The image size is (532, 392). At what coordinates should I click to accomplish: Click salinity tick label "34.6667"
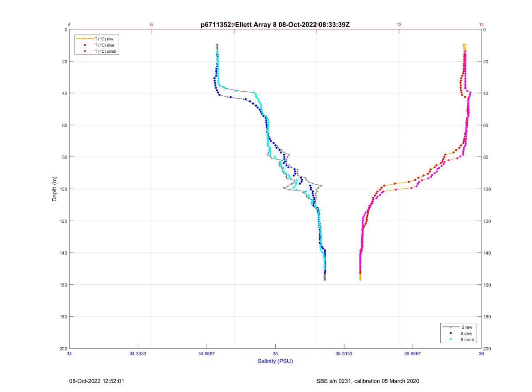pyautogui.click(x=207, y=353)
